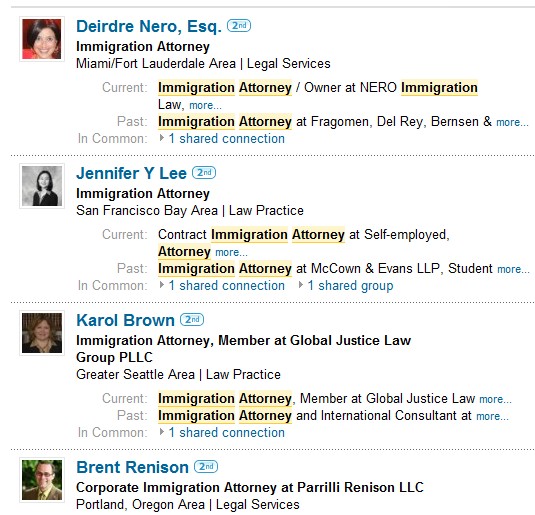This screenshot has width=535, height=515.
Task: Show more of Deirdre Nero's current positions
Action: tap(205, 105)
